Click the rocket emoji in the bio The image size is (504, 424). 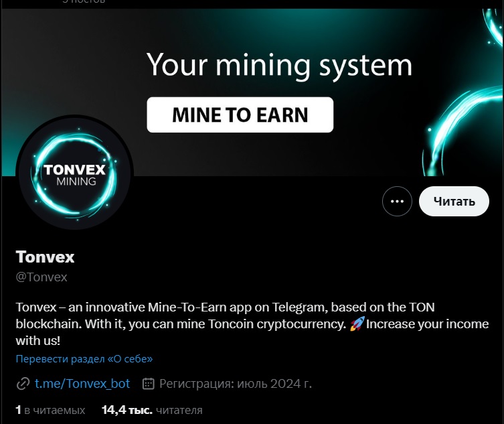(x=357, y=324)
